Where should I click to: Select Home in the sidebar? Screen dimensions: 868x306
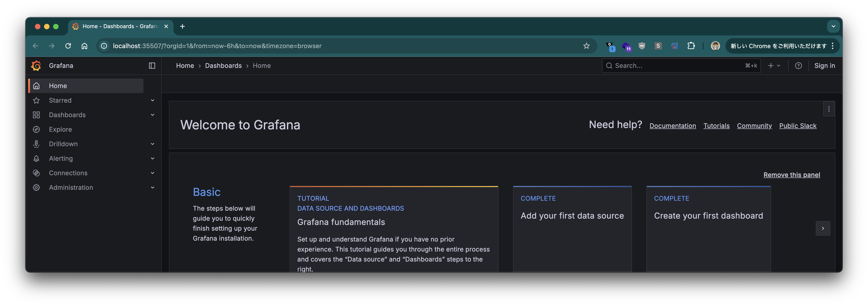click(58, 86)
